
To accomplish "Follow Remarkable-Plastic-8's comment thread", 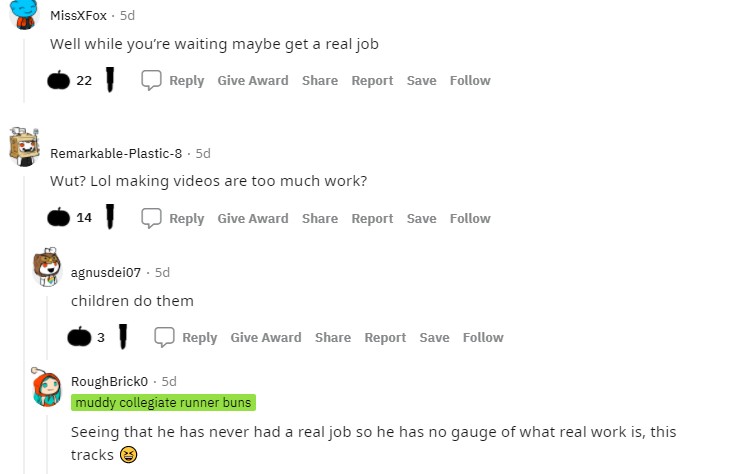I will coord(470,218).
